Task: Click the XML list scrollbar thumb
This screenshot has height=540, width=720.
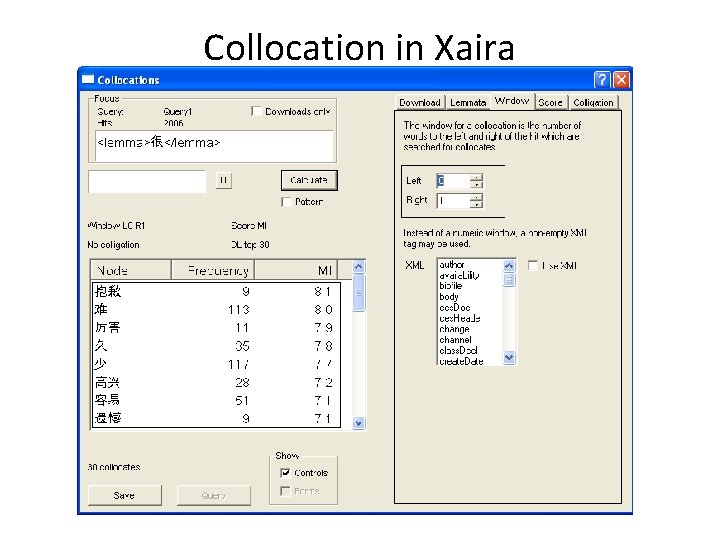Action: 509,279
